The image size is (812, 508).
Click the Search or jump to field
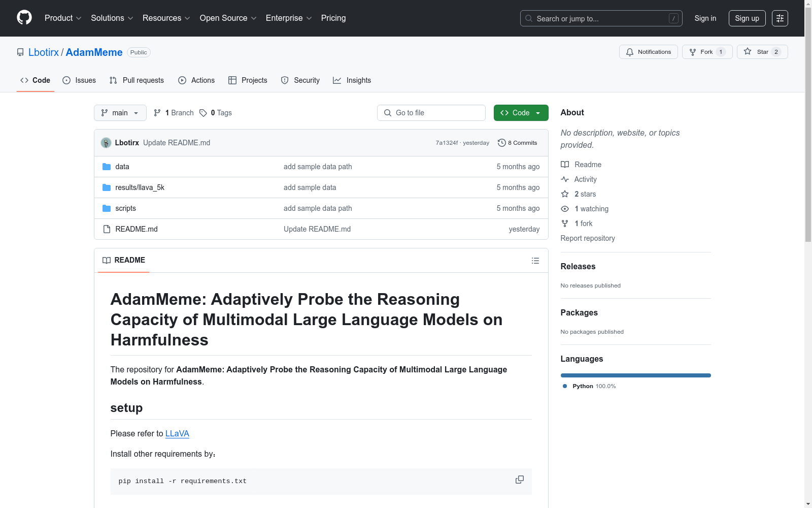pos(601,18)
